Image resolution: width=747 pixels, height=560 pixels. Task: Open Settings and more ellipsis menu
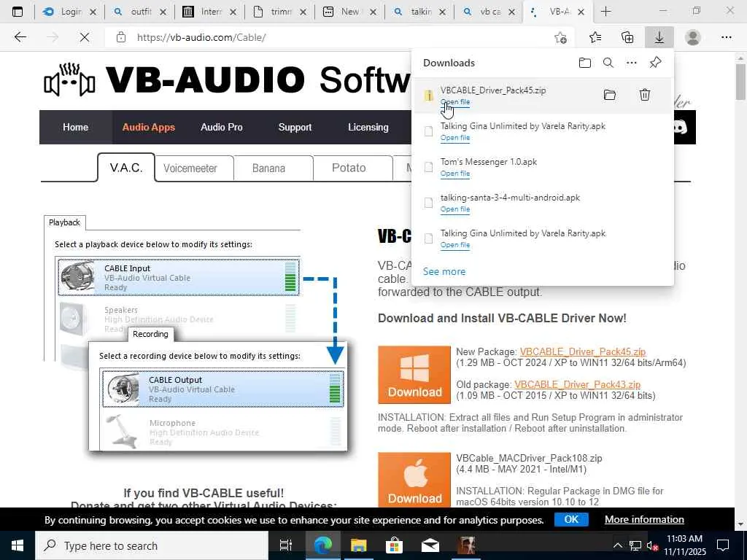[x=726, y=37]
